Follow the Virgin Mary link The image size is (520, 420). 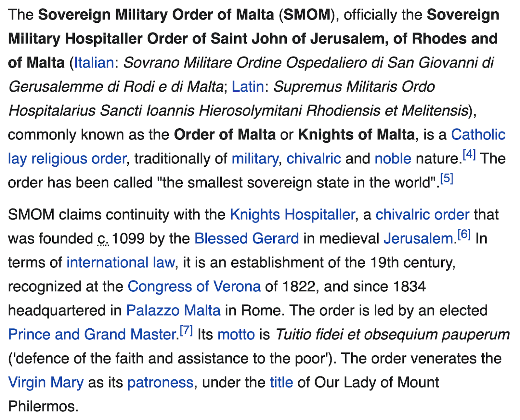[x=46, y=383]
